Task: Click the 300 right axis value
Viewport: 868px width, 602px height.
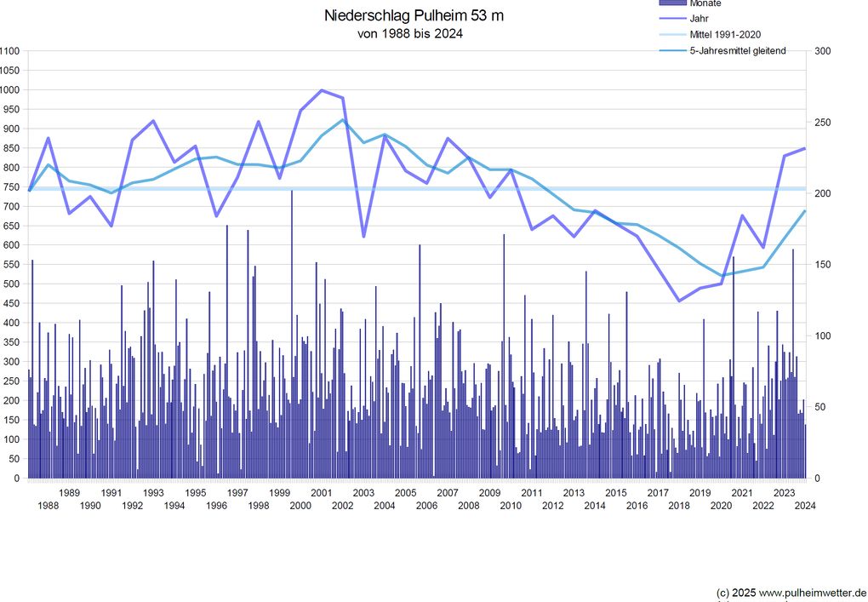Action: 823,51
